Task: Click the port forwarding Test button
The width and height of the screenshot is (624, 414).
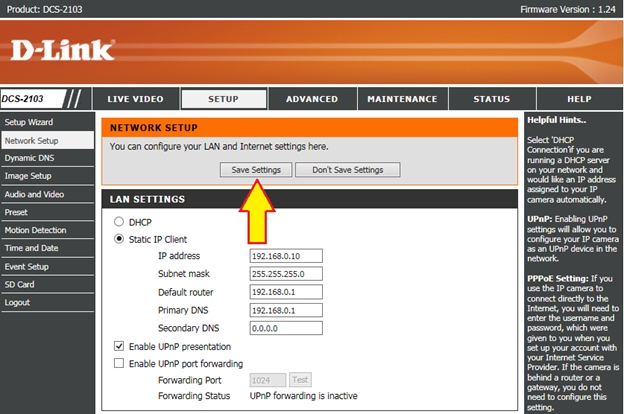Action: (301, 380)
